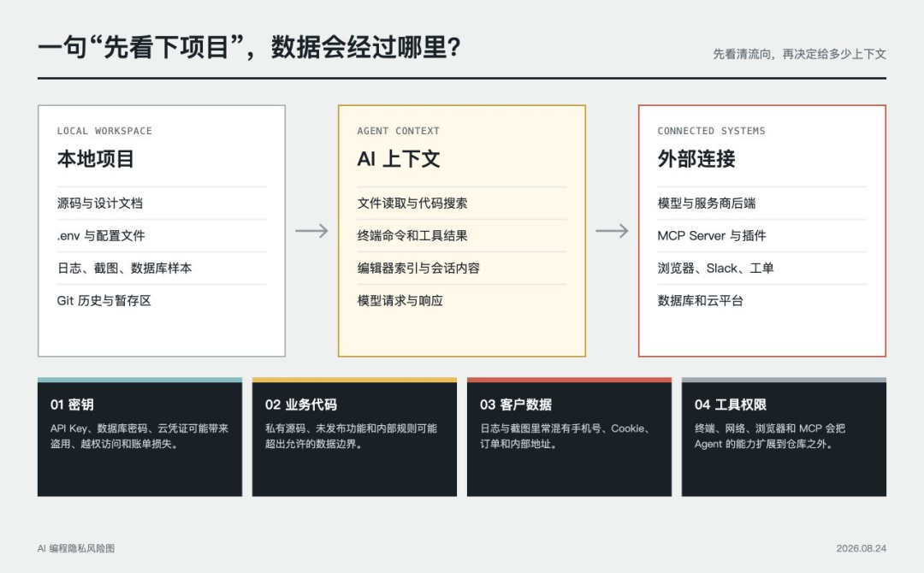Viewport: 924px width, 573px height.
Task: Click the row Git 历史与暂存区
Action: point(162,300)
